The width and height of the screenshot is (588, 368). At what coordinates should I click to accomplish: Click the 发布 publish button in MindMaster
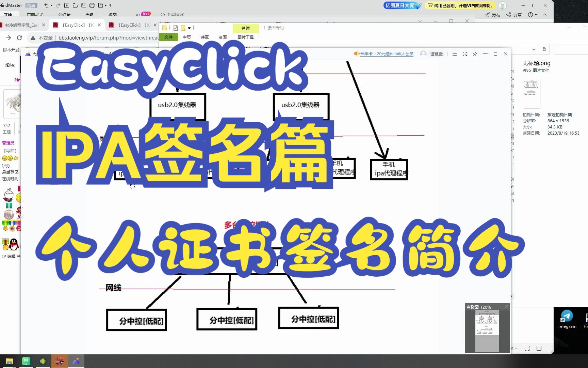pos(493,15)
